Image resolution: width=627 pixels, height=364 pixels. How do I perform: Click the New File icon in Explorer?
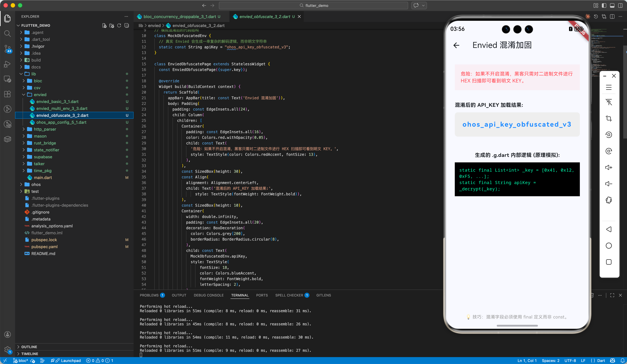(104, 25)
